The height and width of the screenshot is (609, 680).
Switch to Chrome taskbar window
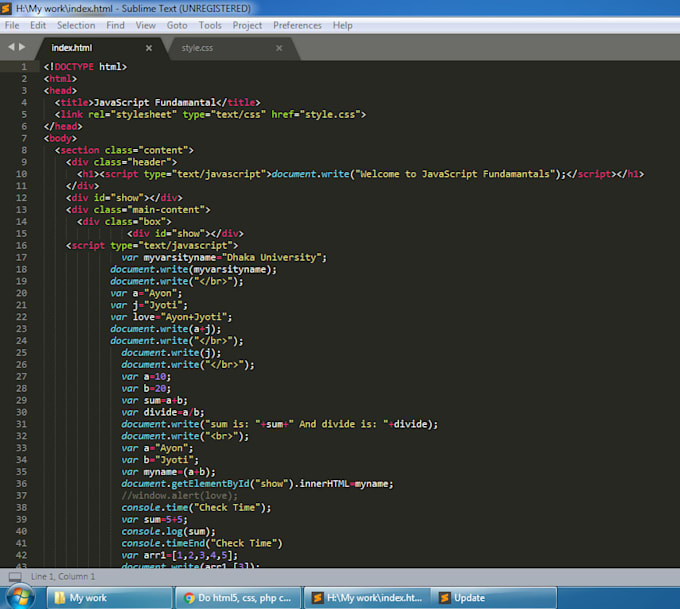pyautogui.click(x=238, y=598)
